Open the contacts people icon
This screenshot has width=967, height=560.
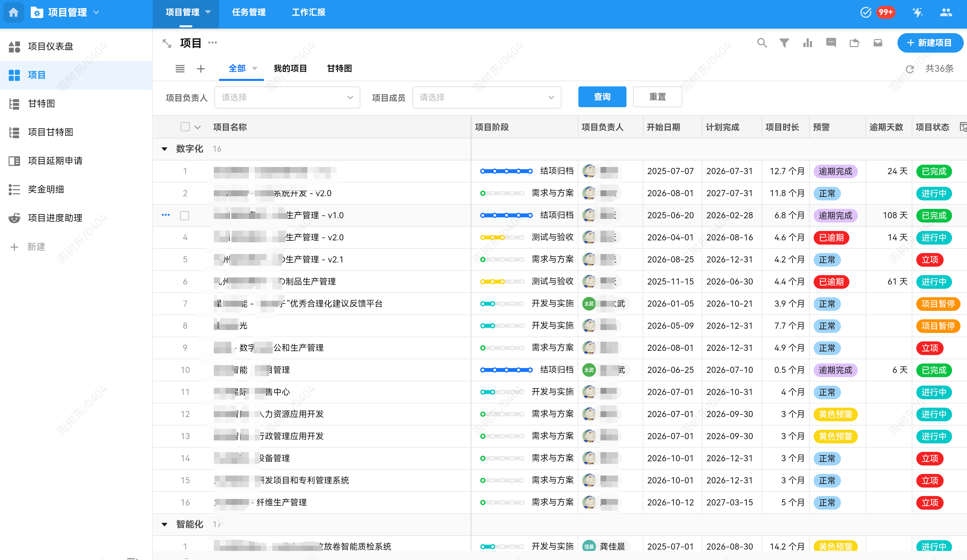click(x=946, y=12)
